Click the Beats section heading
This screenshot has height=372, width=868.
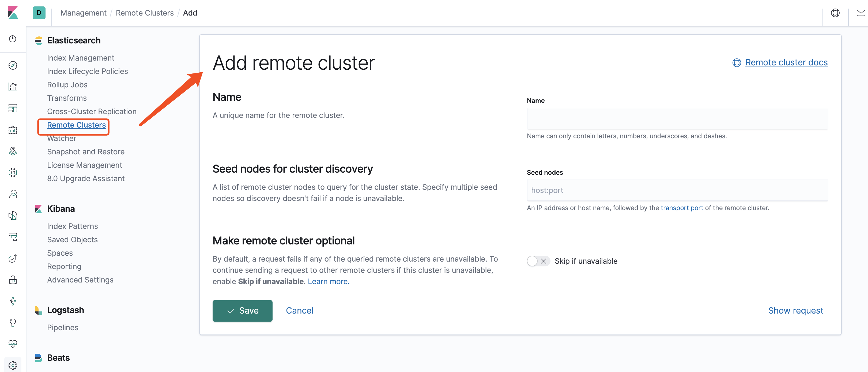[58, 358]
